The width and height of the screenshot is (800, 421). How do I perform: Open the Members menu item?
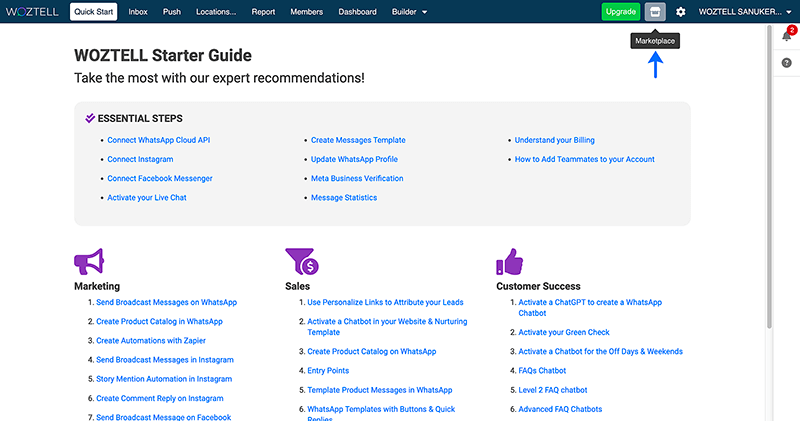coord(307,12)
